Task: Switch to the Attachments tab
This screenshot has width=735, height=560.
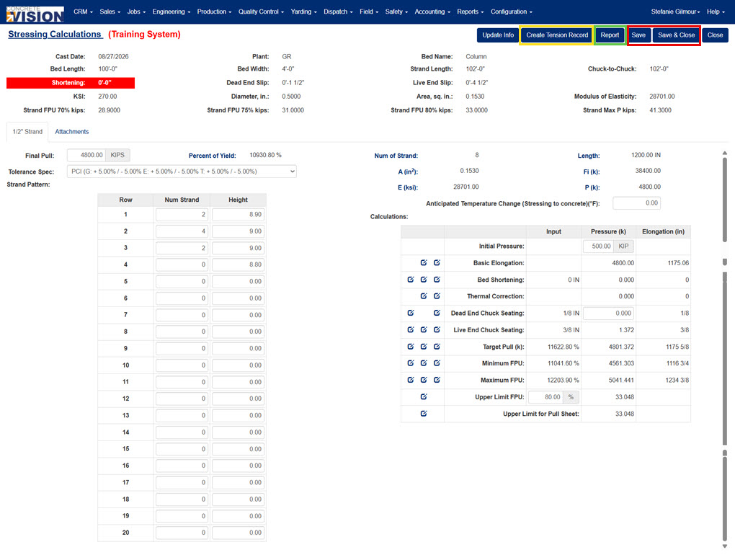Action: (x=72, y=132)
